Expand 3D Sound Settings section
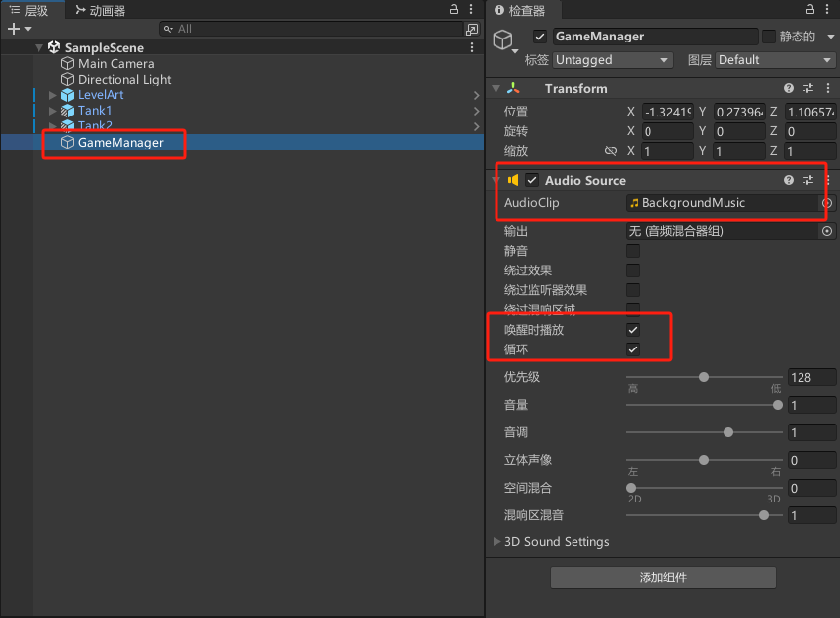Viewport: 840px width, 618px height. [x=496, y=541]
